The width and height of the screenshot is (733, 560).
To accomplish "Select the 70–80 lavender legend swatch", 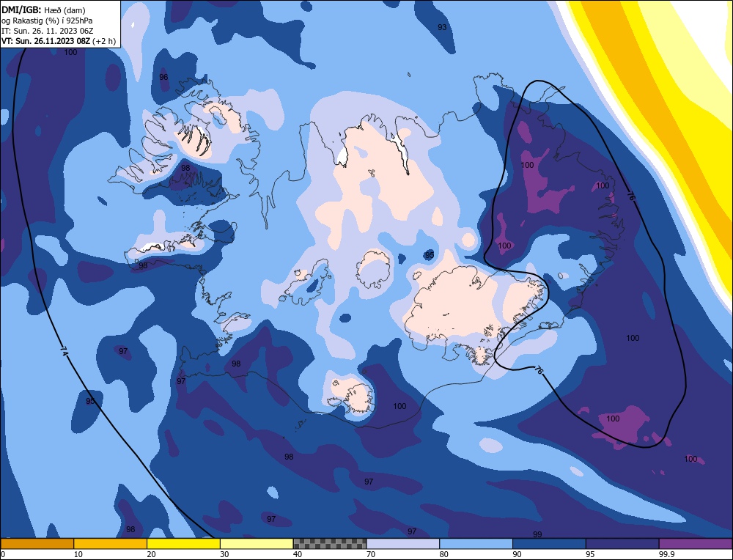I will 403,544.
